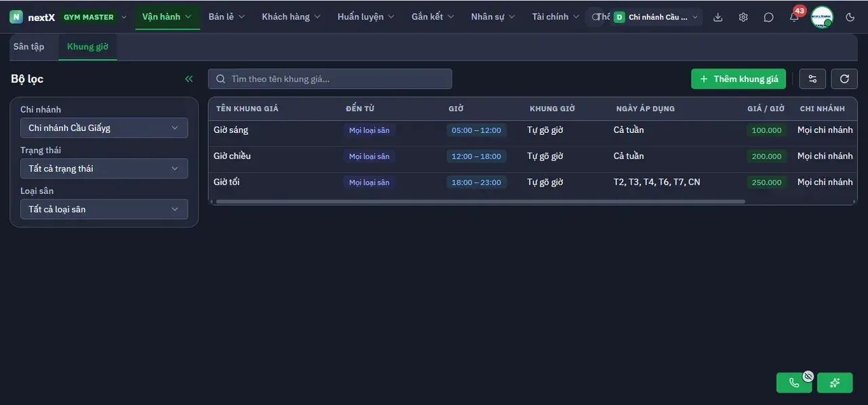868x405 pixels.
Task: Switch to the Sân tập tab
Action: 29,47
